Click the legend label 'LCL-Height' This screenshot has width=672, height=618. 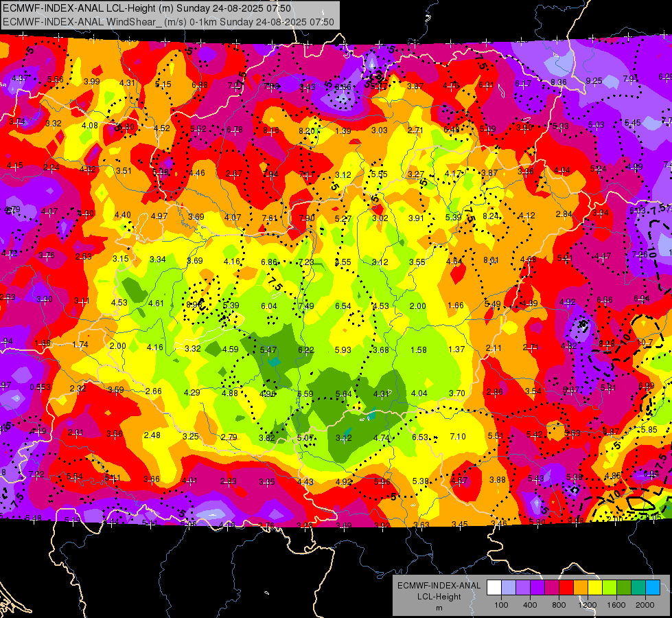click(x=439, y=597)
